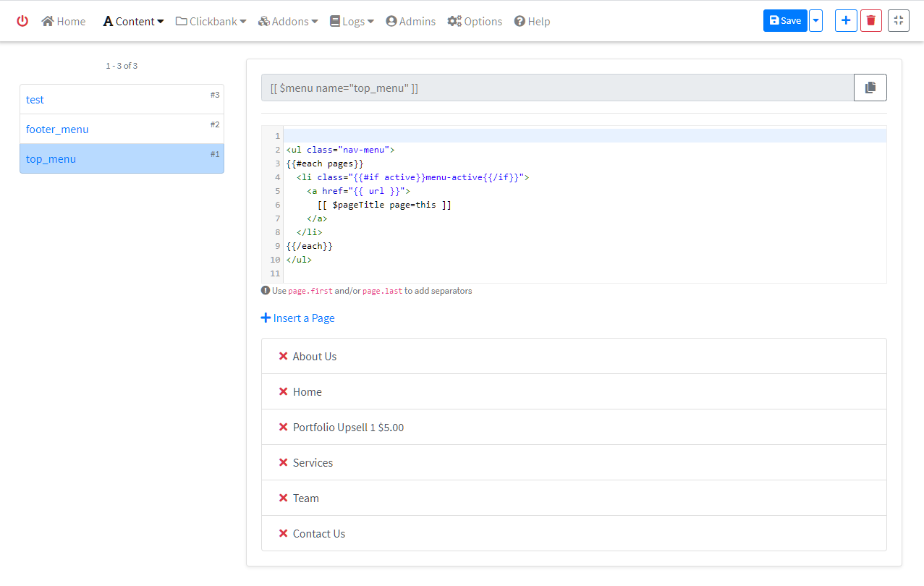Remove Contact Us page with red X
The width and height of the screenshot is (924, 586).
(x=283, y=533)
